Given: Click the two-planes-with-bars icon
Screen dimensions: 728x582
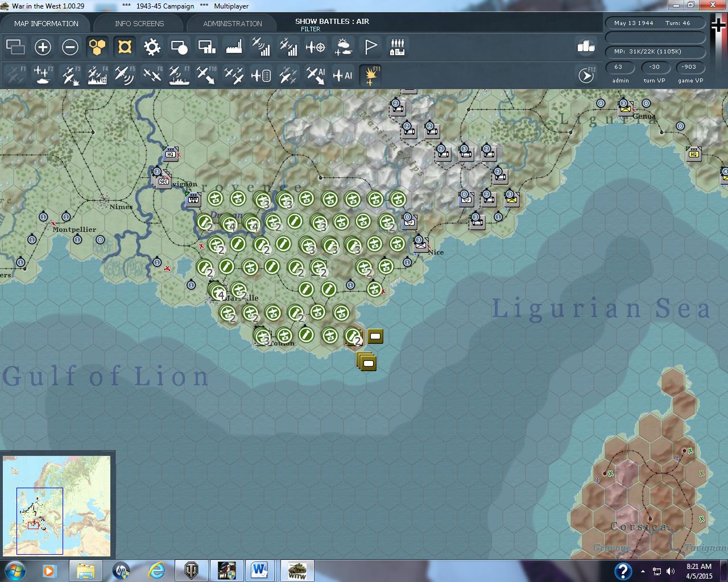Looking at the screenshot, I should pyautogui.click(x=288, y=47).
